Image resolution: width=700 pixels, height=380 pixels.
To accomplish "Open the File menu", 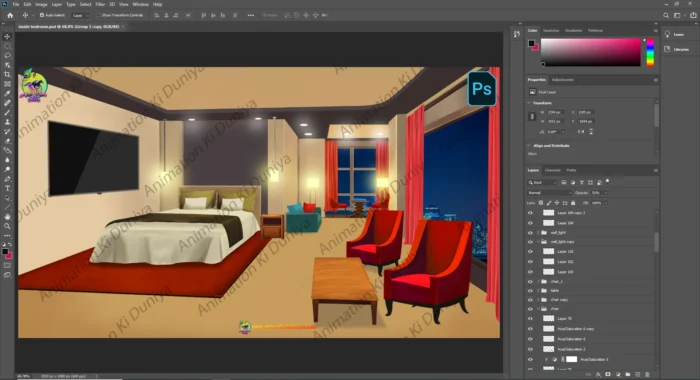I will click(x=16, y=4).
